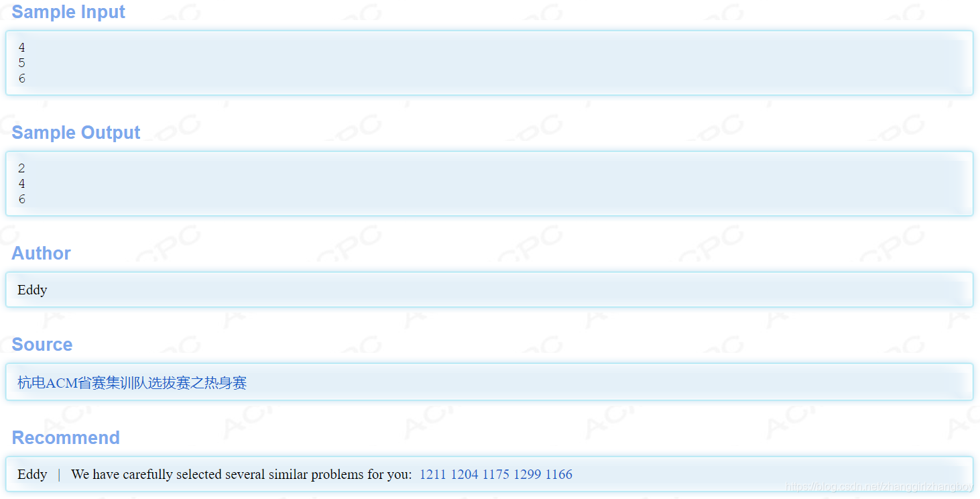Click Eddy in the Recommend box

[32, 475]
